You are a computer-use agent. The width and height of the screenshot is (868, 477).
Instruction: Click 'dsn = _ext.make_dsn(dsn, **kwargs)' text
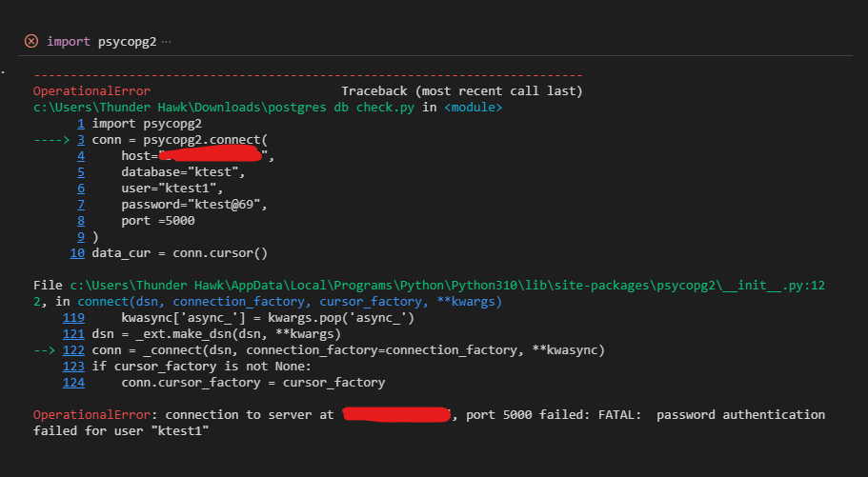coord(216,334)
